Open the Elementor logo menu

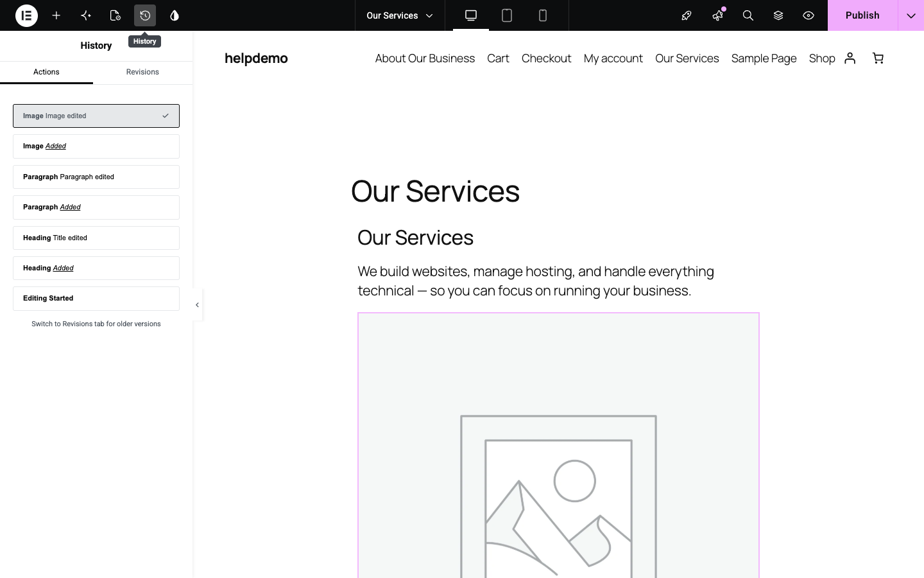pos(26,15)
